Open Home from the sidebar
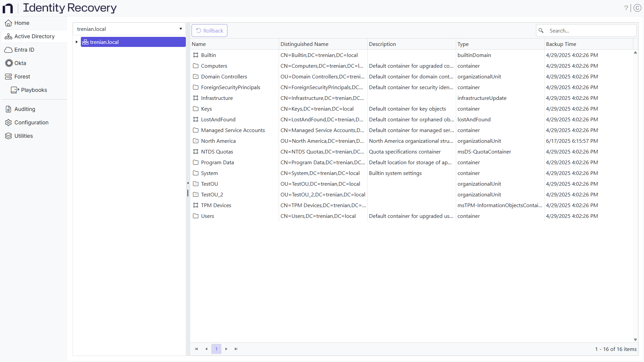644x362 pixels. click(x=8, y=23)
